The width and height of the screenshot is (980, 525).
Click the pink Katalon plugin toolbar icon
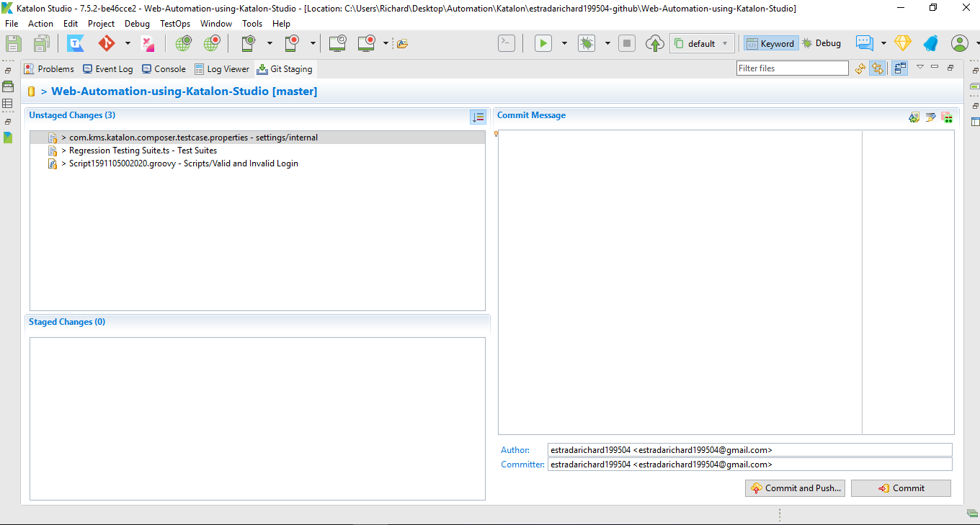coord(148,43)
